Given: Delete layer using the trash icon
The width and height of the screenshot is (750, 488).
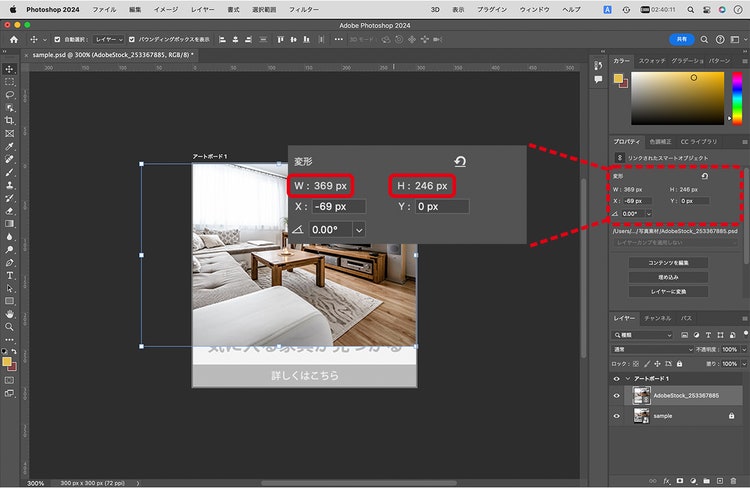Looking at the screenshot, I should click(733, 481).
